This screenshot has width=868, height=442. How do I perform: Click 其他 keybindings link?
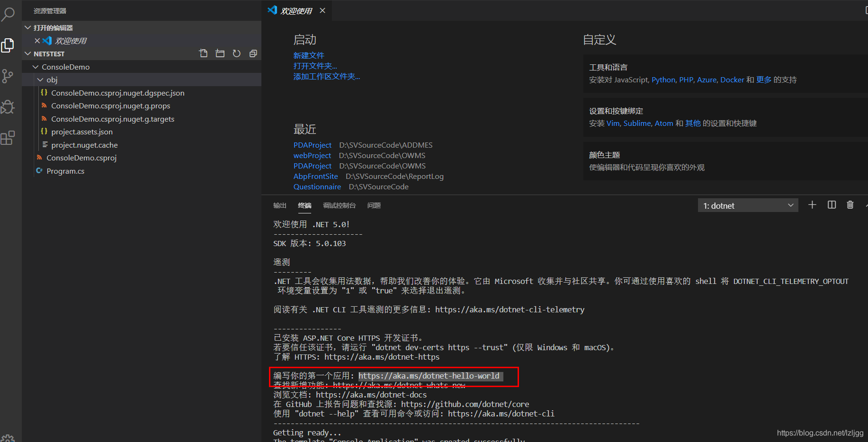(x=693, y=123)
